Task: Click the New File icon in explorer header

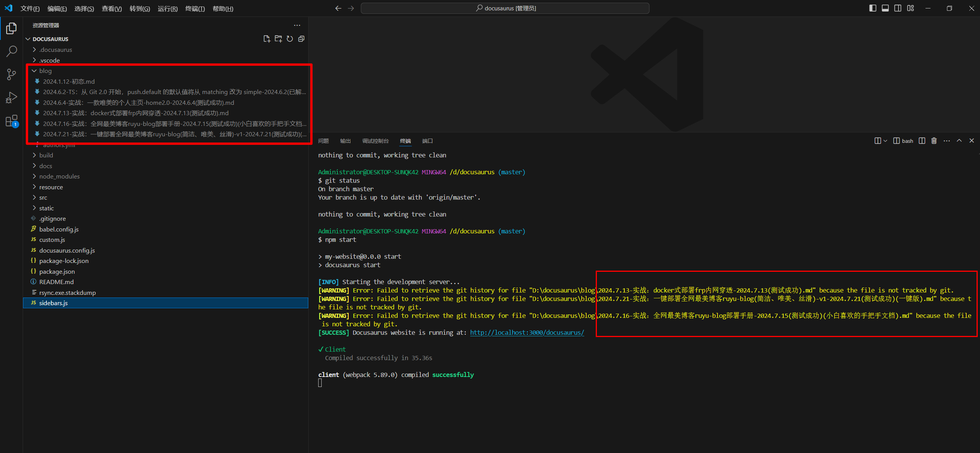Action: click(267, 39)
